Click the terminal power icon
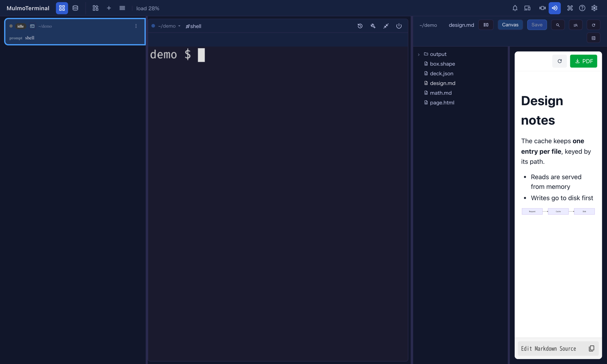The image size is (607, 364). [399, 26]
